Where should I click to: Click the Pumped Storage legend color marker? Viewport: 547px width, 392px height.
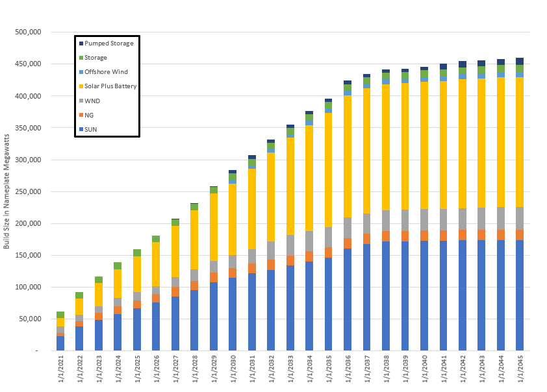click(81, 43)
